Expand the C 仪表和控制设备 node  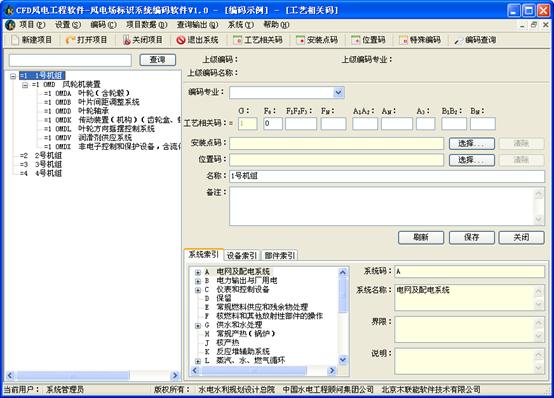click(198, 290)
